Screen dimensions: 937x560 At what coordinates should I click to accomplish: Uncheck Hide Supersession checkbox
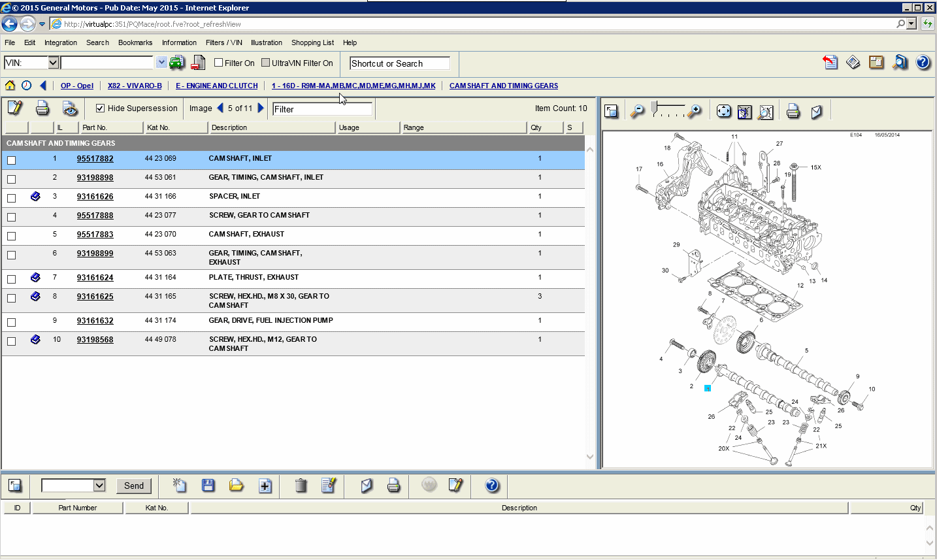[100, 108]
